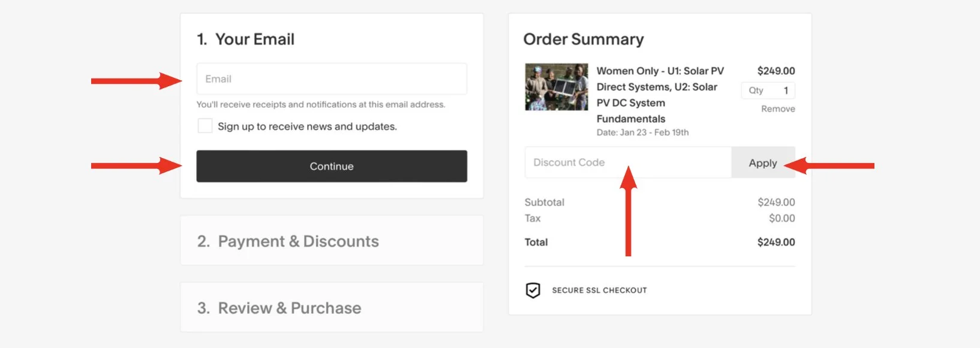Open the Women Only solar course title
The width and height of the screenshot is (980, 348).
[x=660, y=95]
